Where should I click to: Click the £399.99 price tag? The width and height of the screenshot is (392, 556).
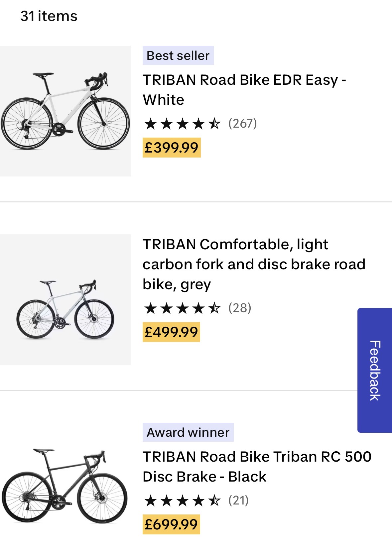coord(172,148)
